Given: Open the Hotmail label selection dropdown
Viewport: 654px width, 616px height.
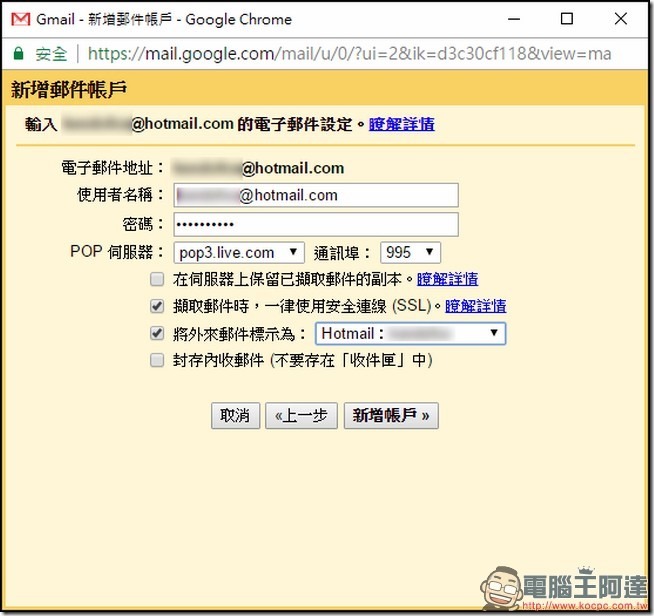Looking at the screenshot, I should [410, 333].
